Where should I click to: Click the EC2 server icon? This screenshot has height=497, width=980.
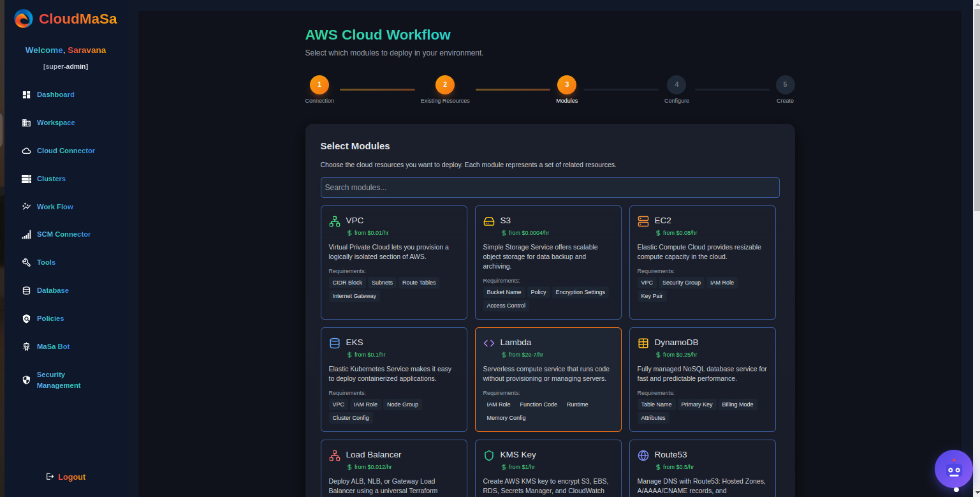643,221
